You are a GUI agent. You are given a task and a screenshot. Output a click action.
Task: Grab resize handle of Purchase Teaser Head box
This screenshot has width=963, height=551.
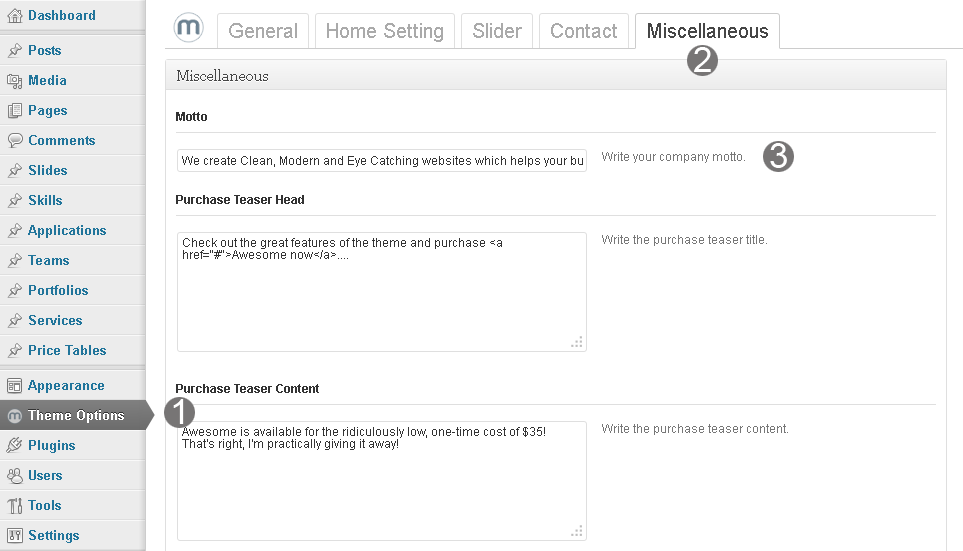point(577,342)
